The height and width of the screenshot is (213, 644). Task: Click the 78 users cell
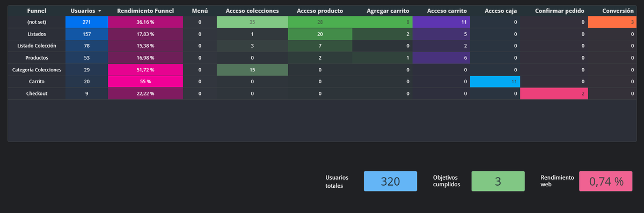[87, 46]
